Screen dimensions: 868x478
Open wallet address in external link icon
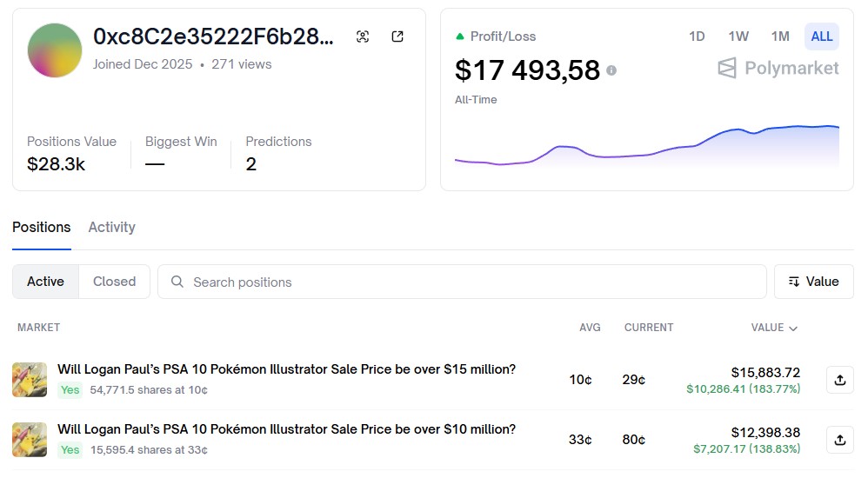click(x=397, y=37)
